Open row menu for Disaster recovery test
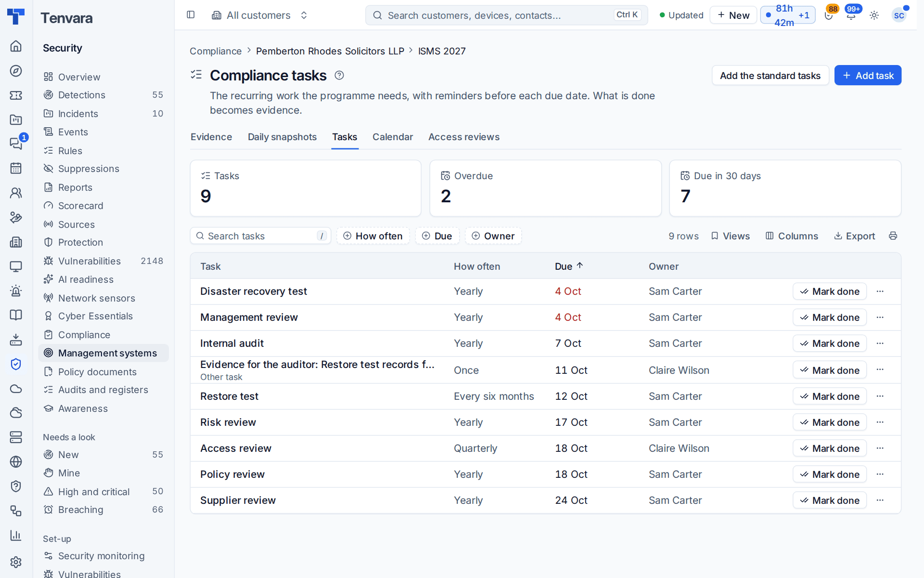Image resolution: width=924 pixels, height=578 pixels. click(880, 291)
